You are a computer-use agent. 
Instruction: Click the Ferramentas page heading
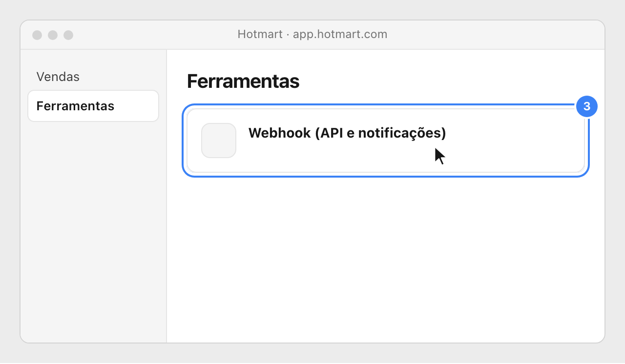click(243, 81)
